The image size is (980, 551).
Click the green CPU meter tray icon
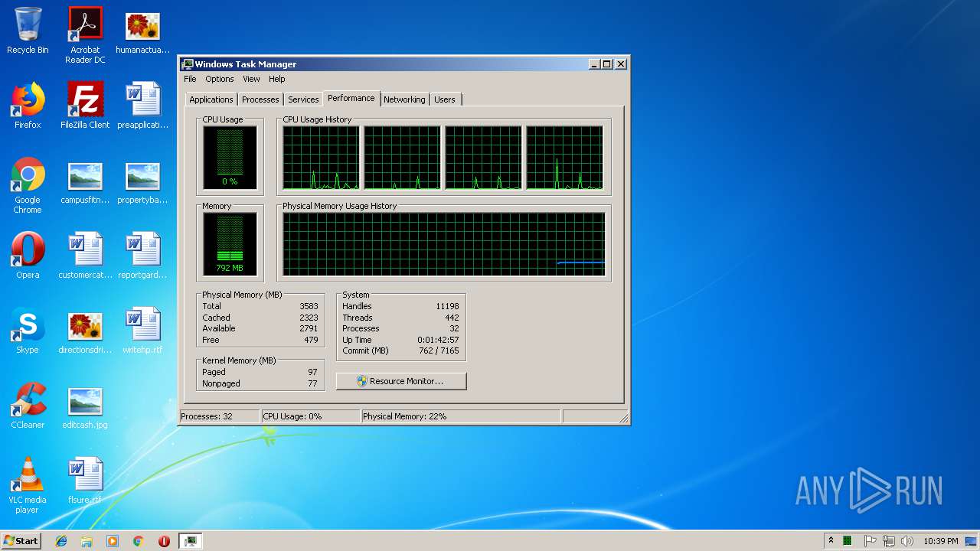[x=848, y=541]
